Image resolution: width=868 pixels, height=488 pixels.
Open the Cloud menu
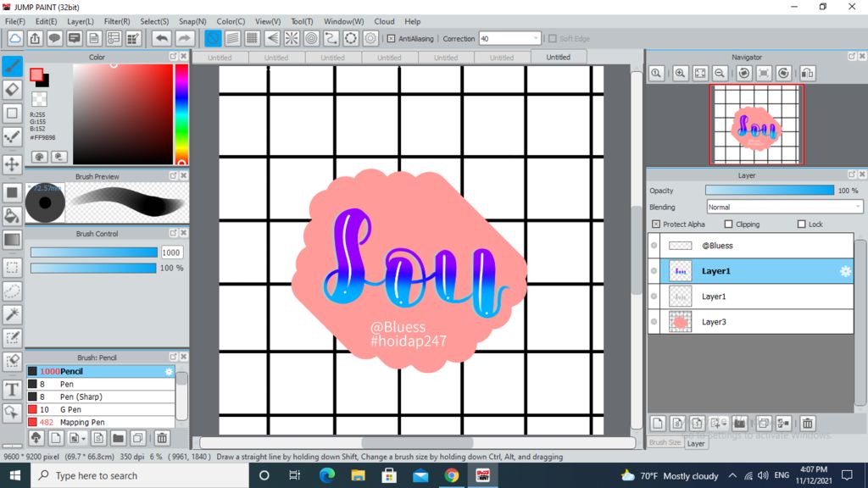point(384,21)
